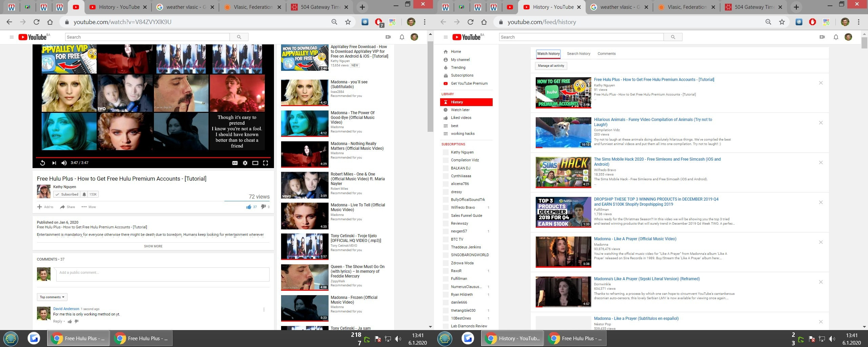Select Search history tab

(x=578, y=54)
